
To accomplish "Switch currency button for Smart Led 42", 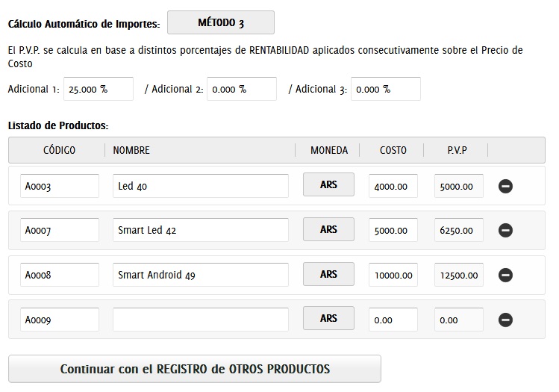I will coord(328,230).
